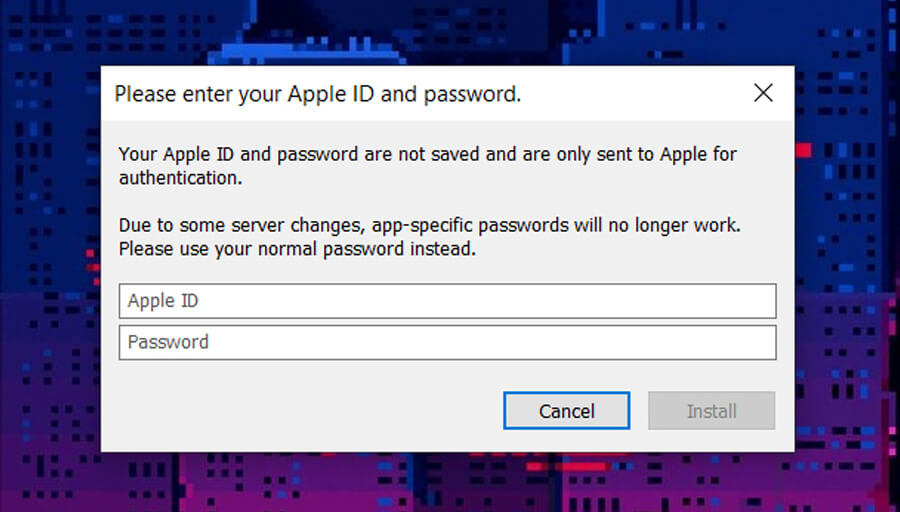The width and height of the screenshot is (900, 512).
Task: Click the app-specific passwords warning sentence
Action: 429,225
